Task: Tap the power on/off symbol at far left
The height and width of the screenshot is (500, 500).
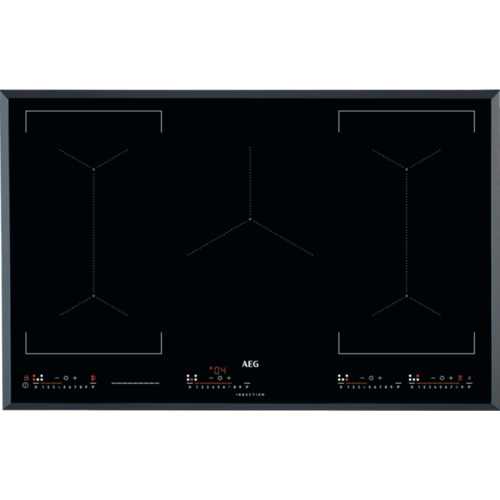Action: coord(25,385)
